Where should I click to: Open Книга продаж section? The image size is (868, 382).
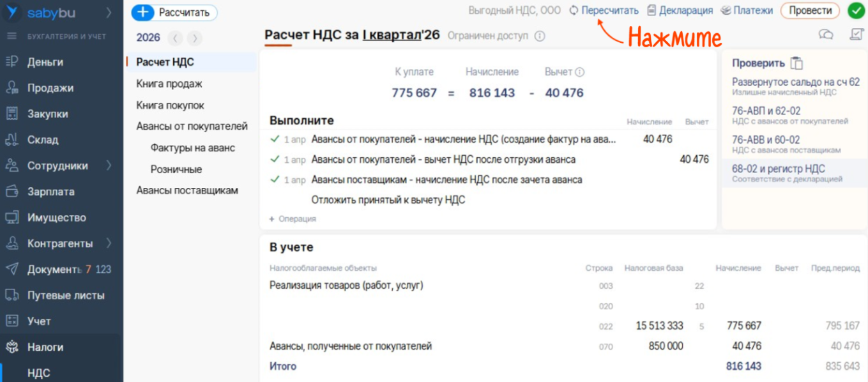click(x=169, y=84)
